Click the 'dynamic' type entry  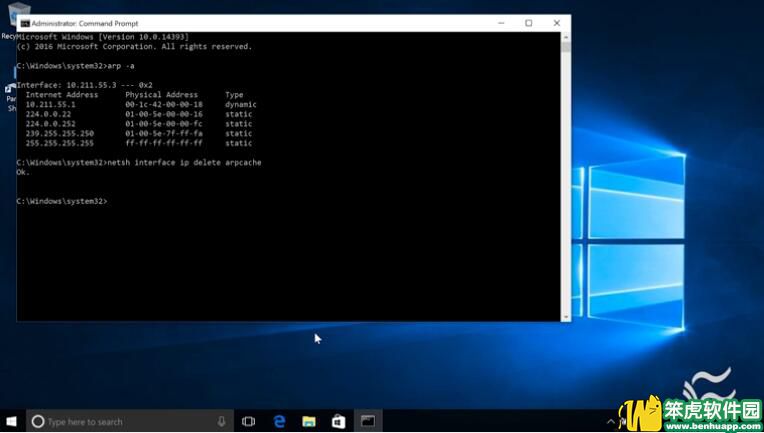[x=241, y=104]
